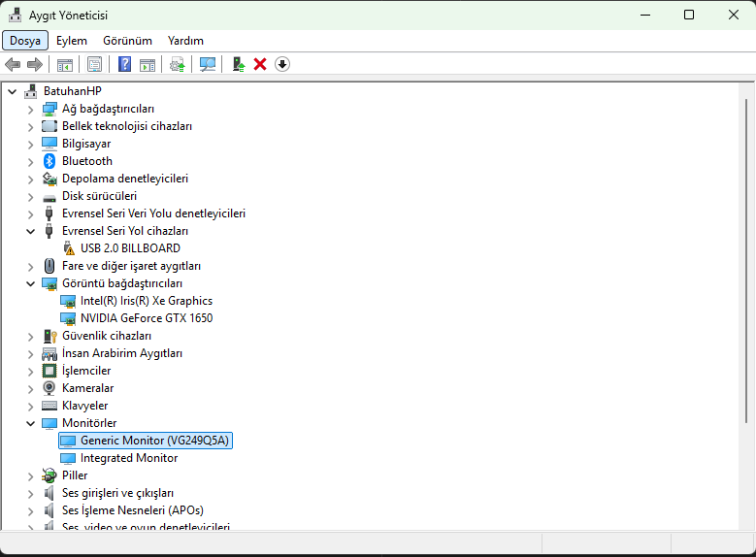Select Integrated Monitor entry

coord(129,458)
